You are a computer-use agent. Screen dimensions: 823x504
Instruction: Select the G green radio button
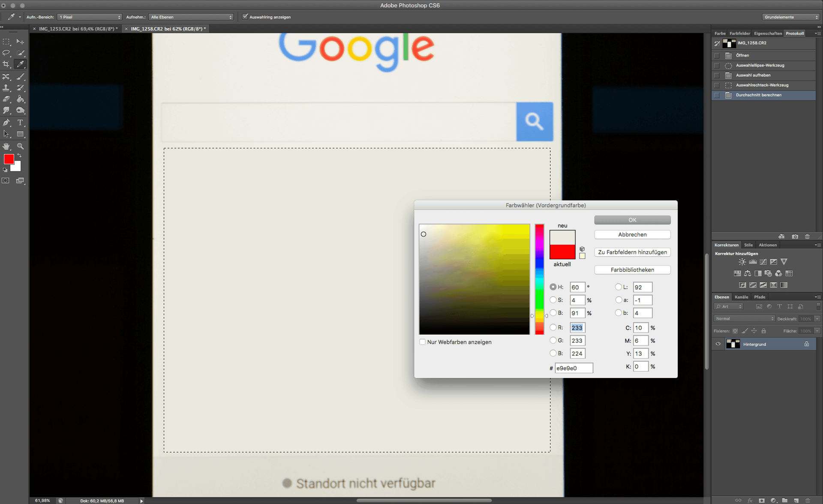pos(553,340)
